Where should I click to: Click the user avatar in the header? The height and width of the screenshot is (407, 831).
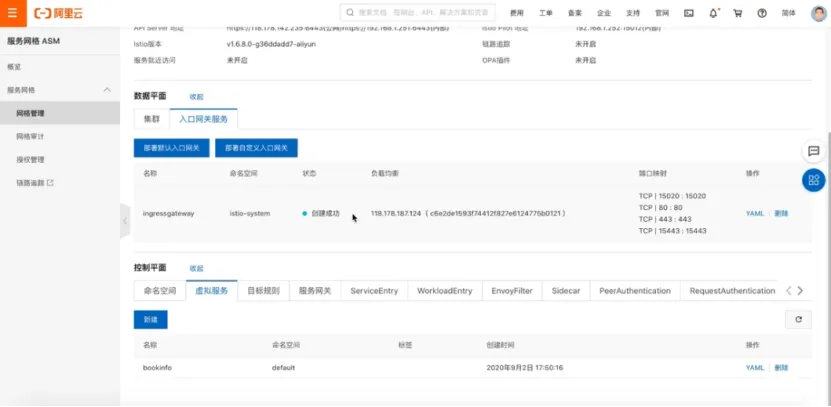[818, 13]
